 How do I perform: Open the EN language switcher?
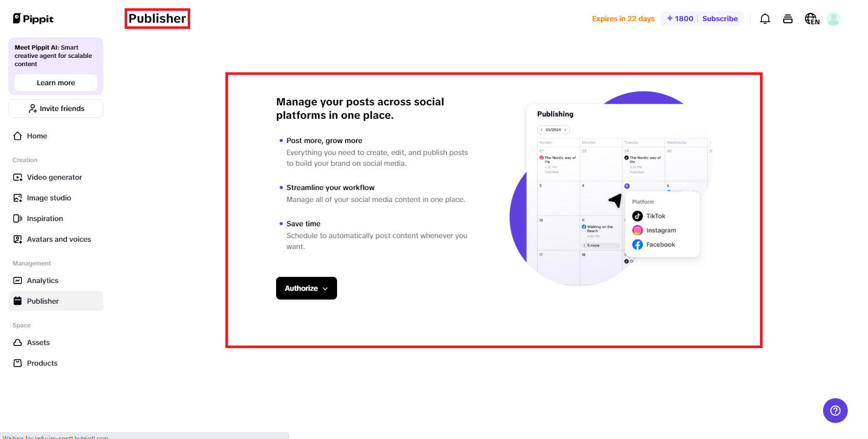pyautogui.click(x=811, y=19)
